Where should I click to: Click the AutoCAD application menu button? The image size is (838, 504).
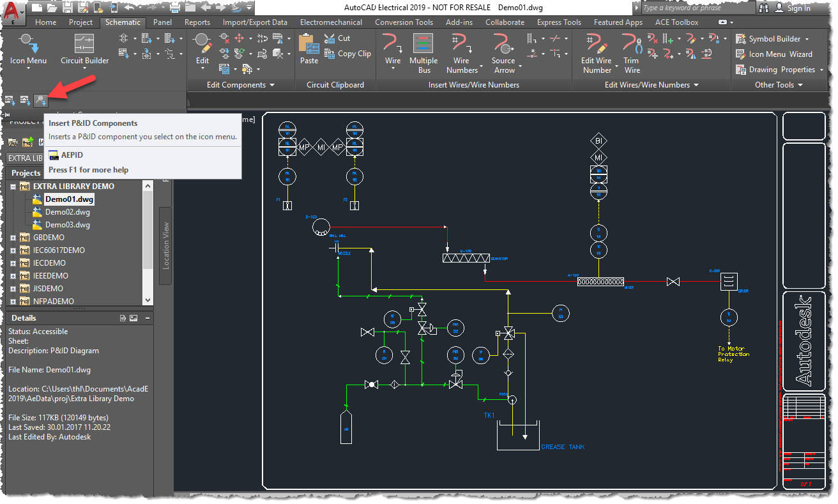(x=14, y=13)
